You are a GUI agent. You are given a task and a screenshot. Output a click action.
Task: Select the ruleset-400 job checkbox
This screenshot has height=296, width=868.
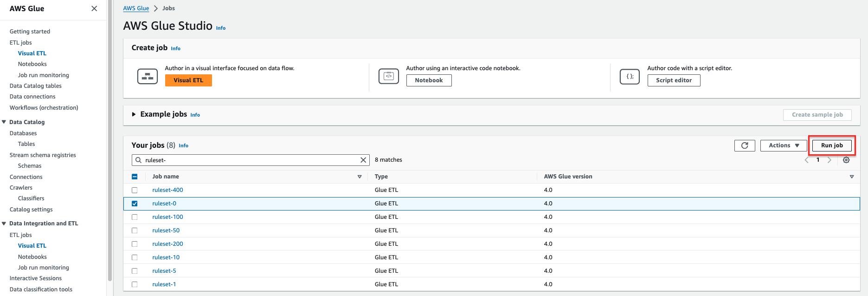(135, 190)
